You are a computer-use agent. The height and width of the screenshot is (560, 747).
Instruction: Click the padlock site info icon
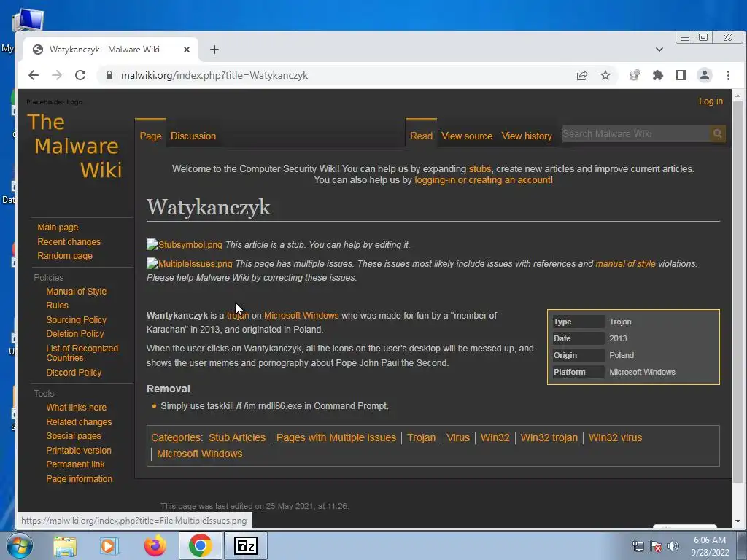(x=109, y=75)
